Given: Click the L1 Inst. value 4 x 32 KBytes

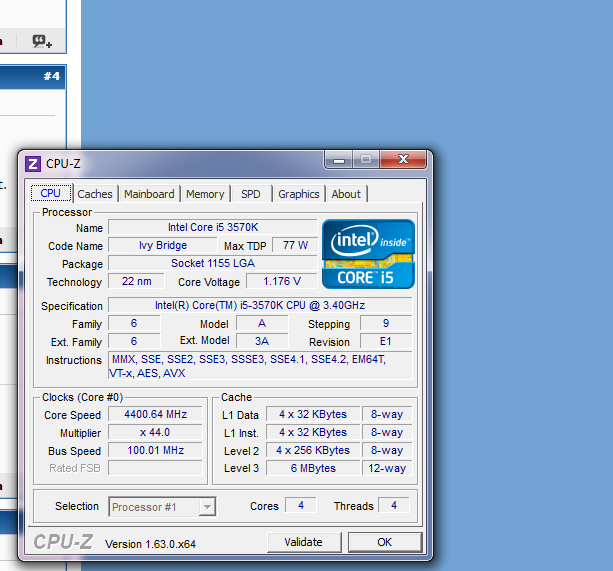Looking at the screenshot, I should point(313,432).
